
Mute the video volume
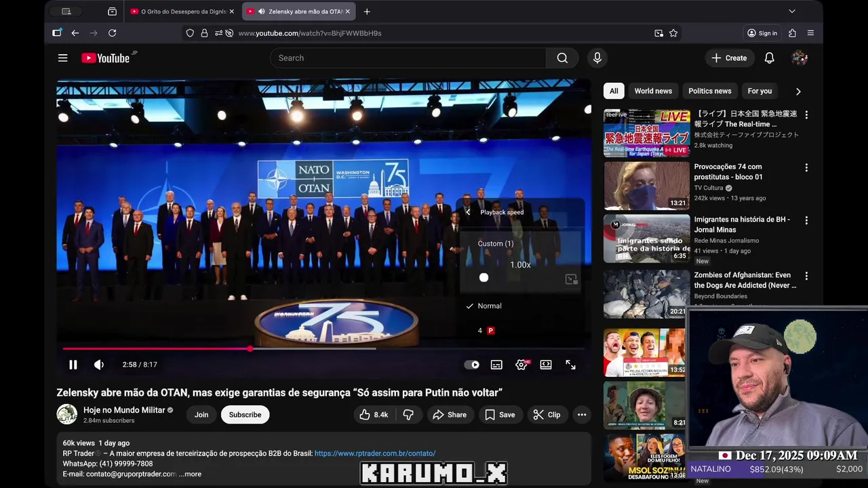[x=99, y=365]
